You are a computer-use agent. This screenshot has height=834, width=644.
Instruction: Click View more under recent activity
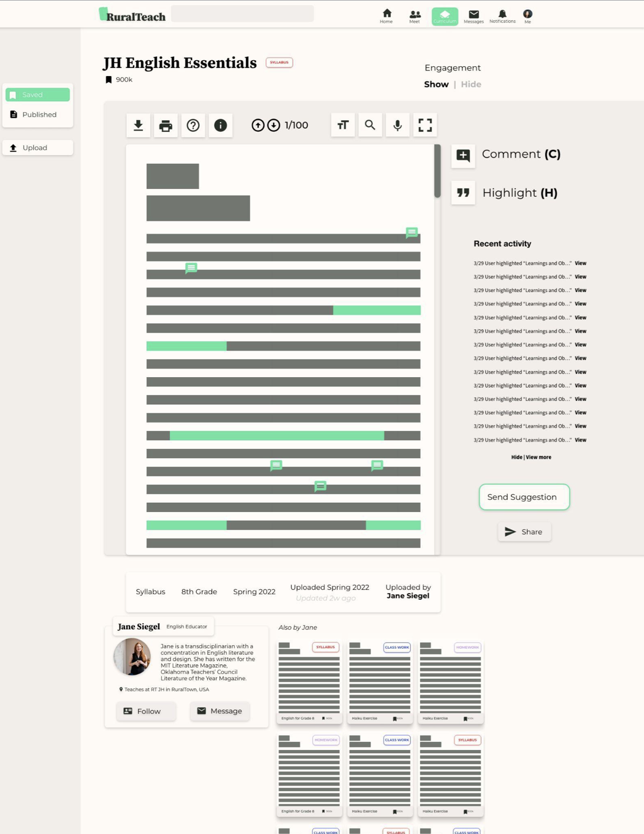[539, 457]
